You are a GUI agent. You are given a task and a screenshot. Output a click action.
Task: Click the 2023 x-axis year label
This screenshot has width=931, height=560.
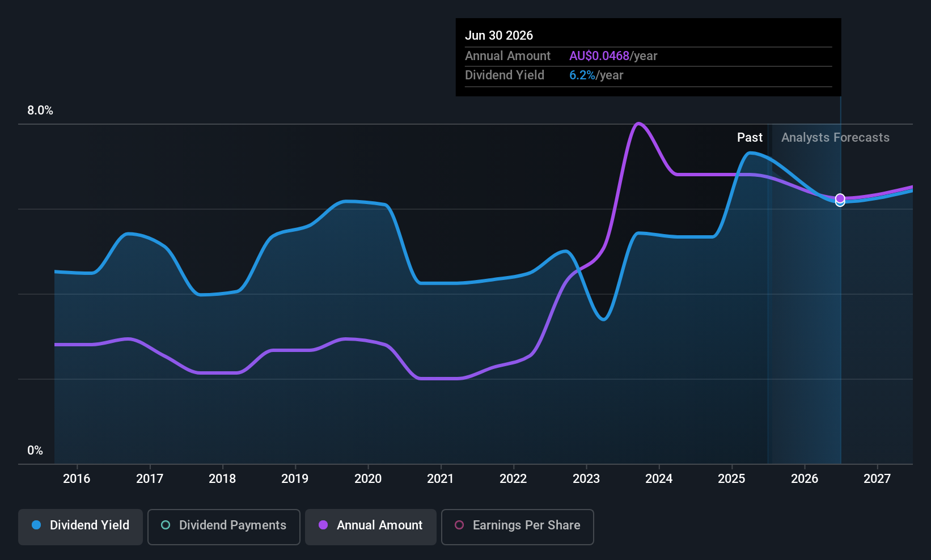(x=586, y=478)
